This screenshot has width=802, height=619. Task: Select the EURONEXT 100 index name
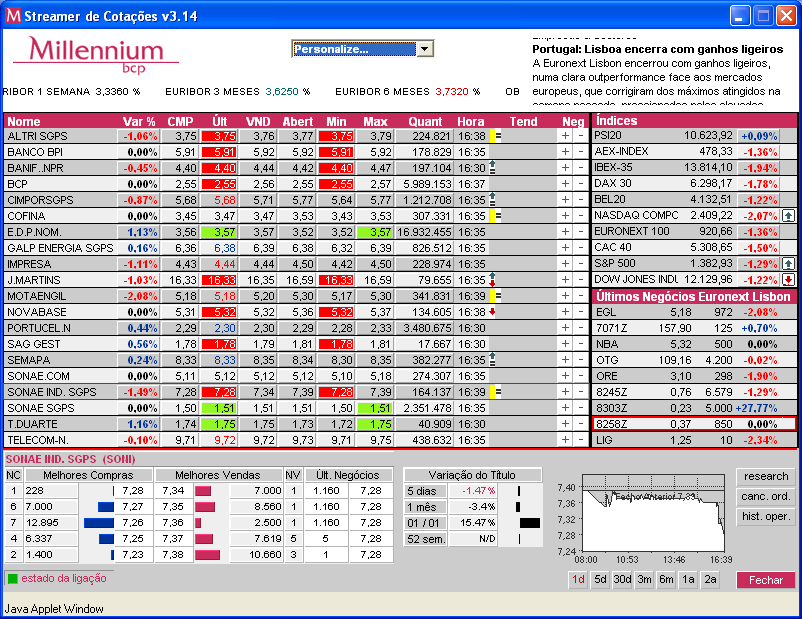tap(632, 231)
